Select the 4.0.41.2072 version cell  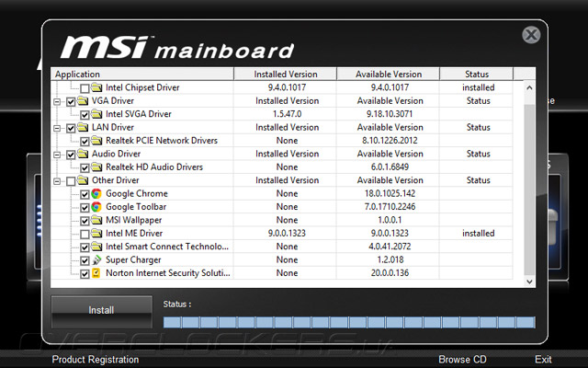[390, 247]
